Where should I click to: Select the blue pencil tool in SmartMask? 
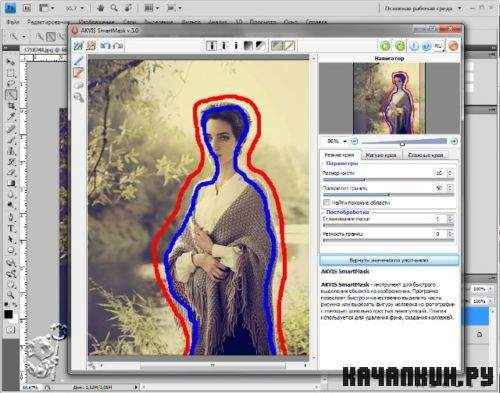click(x=79, y=61)
